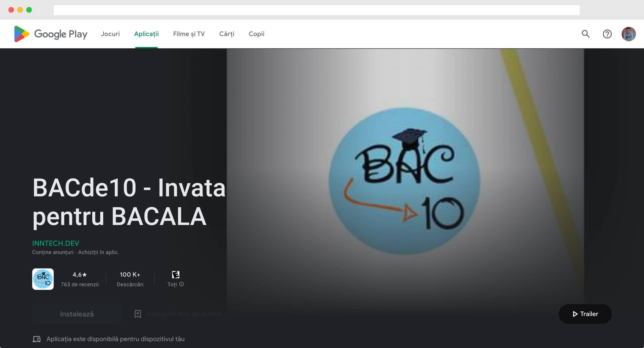This screenshot has height=348, width=644.
Task: Click the device availability message text
Action: coord(115,339)
